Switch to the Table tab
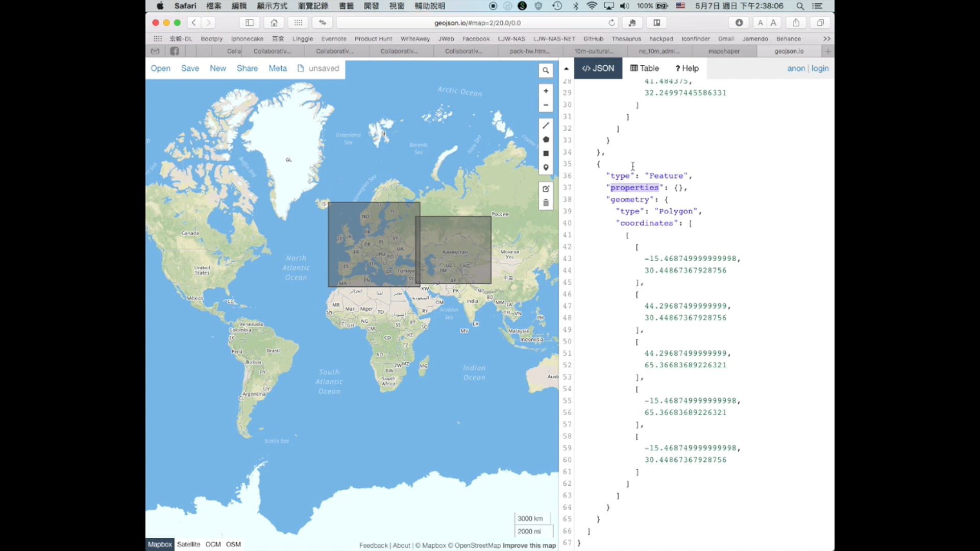The height and width of the screenshot is (551, 980). [x=644, y=68]
